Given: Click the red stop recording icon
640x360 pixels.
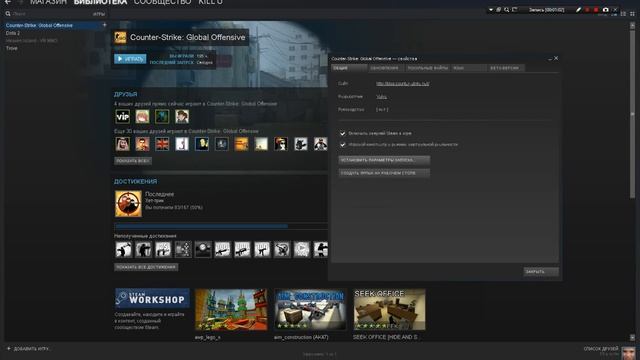Looking at the screenshot, I should 596,10.
